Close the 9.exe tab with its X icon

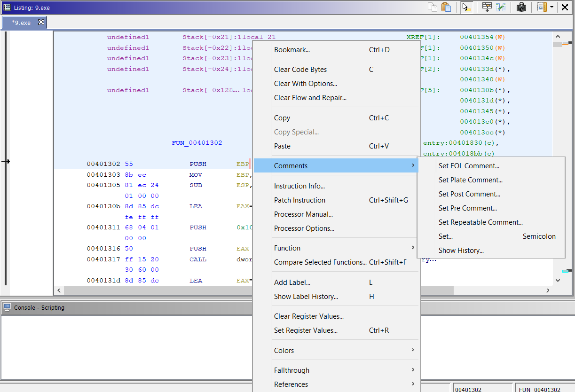pyautogui.click(x=41, y=22)
